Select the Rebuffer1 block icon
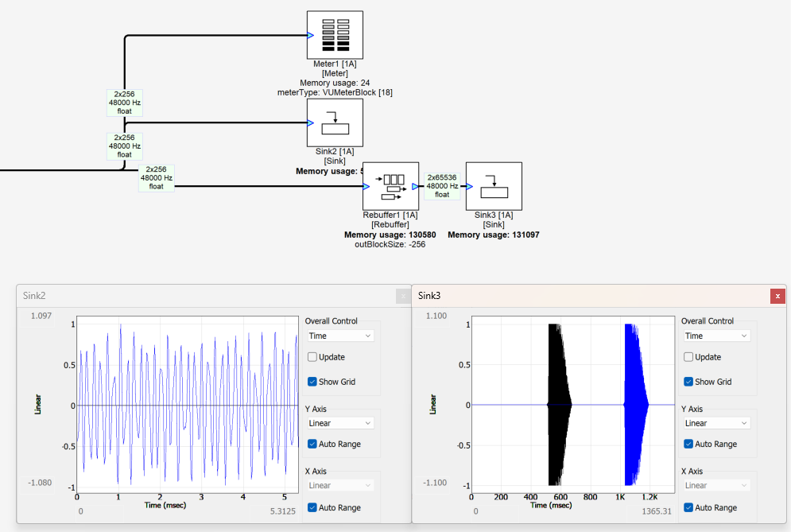The height and width of the screenshot is (532, 791). [390, 186]
